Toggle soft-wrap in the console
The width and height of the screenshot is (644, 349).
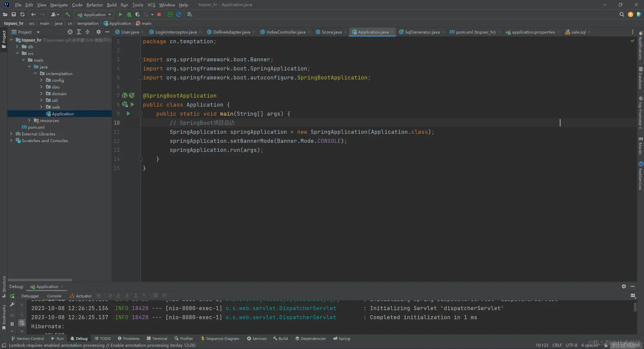pos(22,323)
